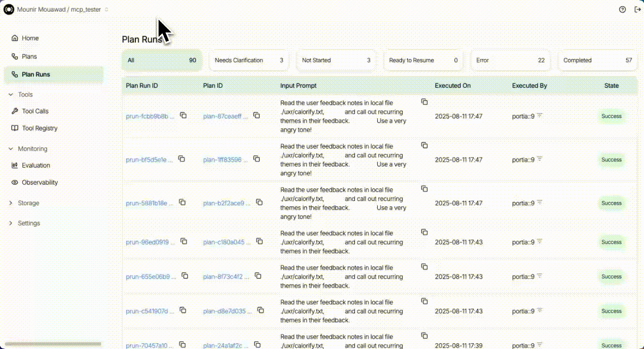This screenshot has height=349, width=644.
Task: Copy input prompt of prun-c541907d row
Action: point(424,301)
